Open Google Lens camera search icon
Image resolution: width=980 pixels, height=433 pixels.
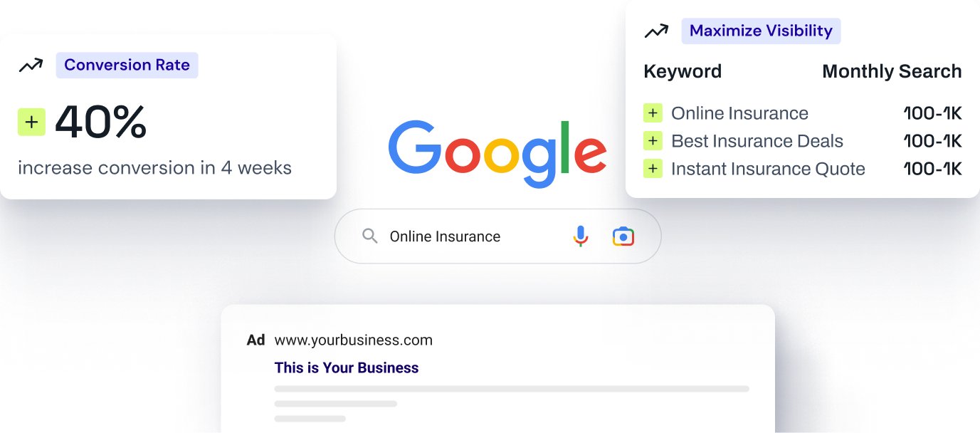point(623,236)
